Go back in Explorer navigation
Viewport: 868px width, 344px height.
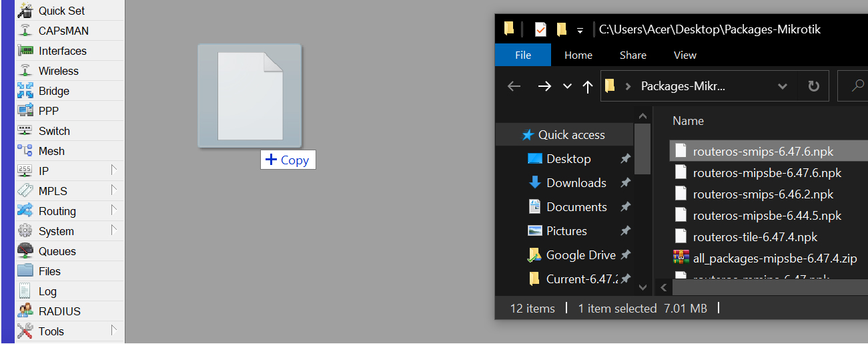pyautogui.click(x=514, y=86)
